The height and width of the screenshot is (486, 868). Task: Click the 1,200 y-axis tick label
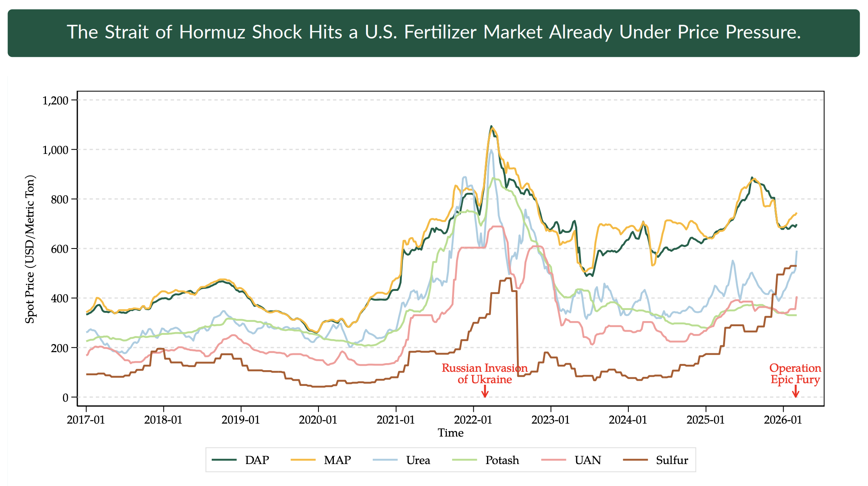click(55, 100)
